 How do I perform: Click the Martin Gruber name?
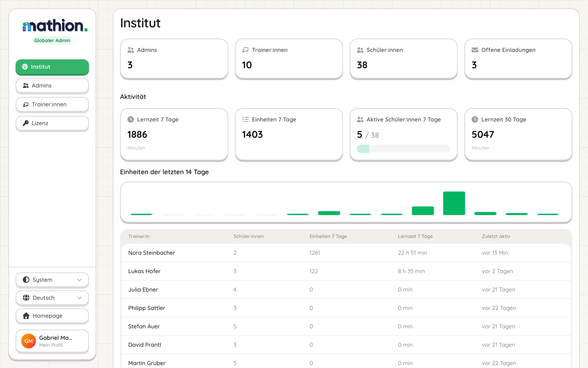point(147,363)
